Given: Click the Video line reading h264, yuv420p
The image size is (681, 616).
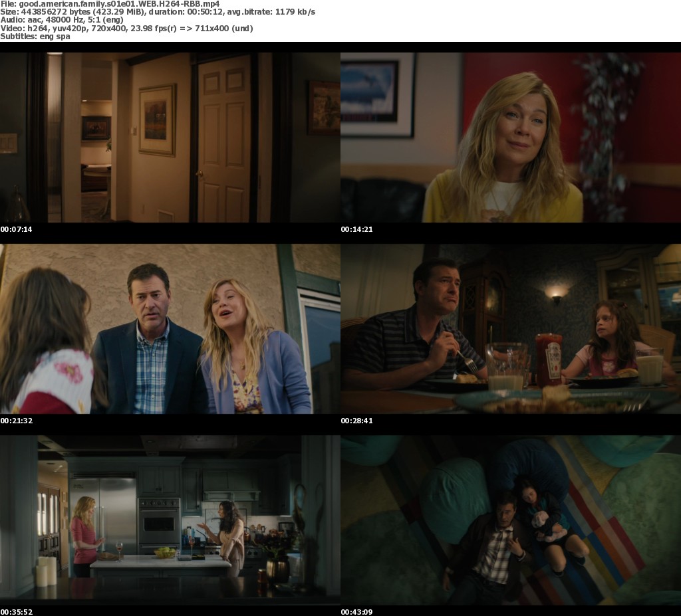Looking at the screenshot, I should [126, 28].
